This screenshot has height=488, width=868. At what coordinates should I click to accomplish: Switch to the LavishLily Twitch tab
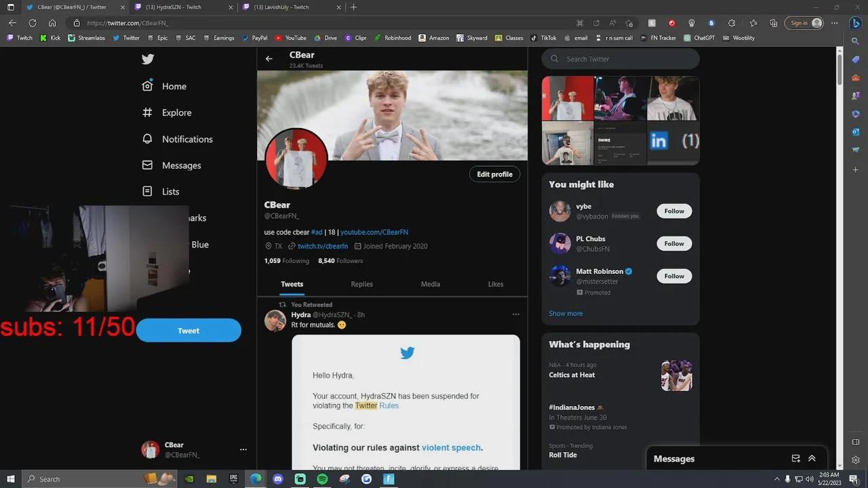[292, 7]
